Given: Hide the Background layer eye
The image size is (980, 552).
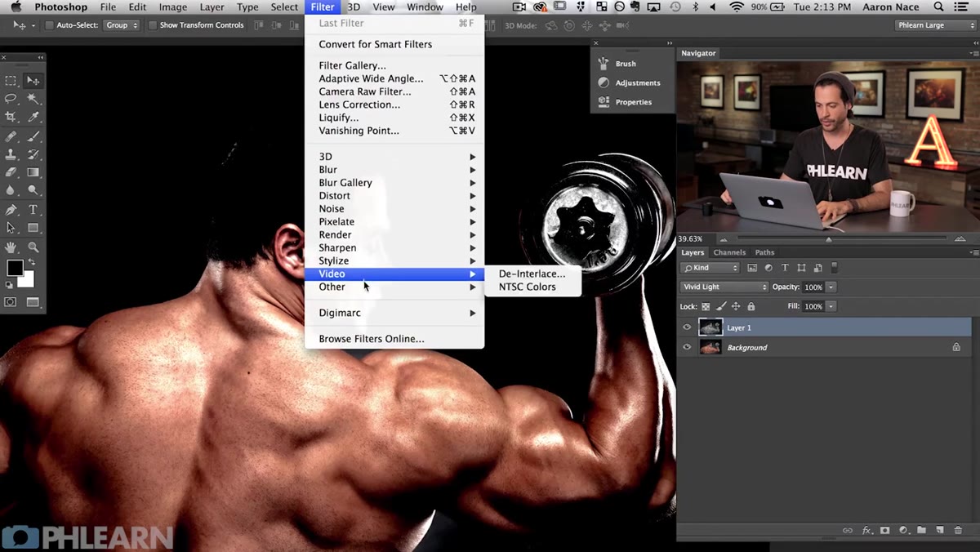Looking at the screenshot, I should [x=687, y=347].
